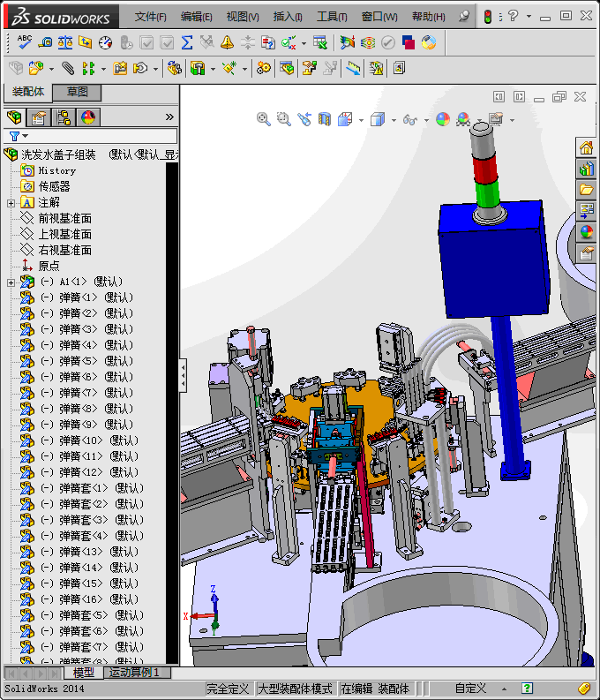Open View Palette icon in task pane
Screen dimensions: 600x700
pos(586,211)
